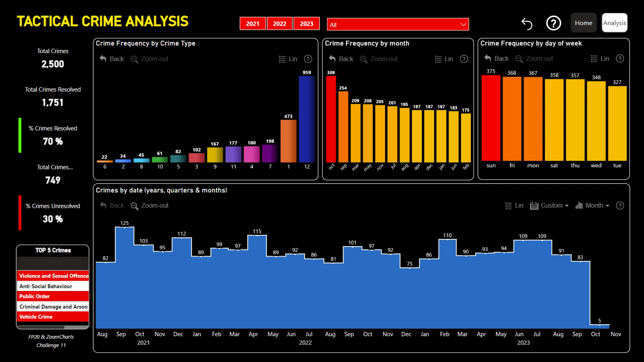644x362 pixels.
Task: Click the red oct bar valued 309
Action: click(331, 119)
